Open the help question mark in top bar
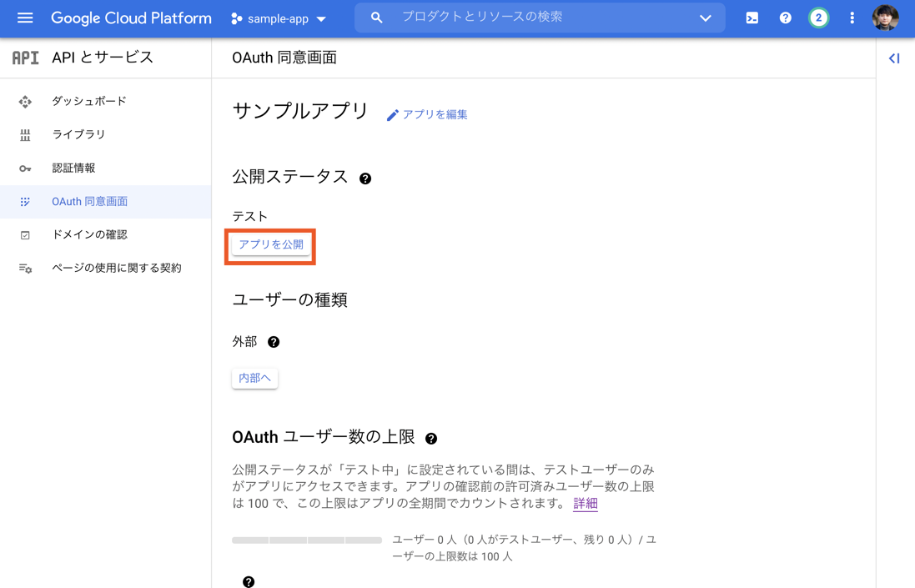The width and height of the screenshot is (915, 588). tap(785, 18)
